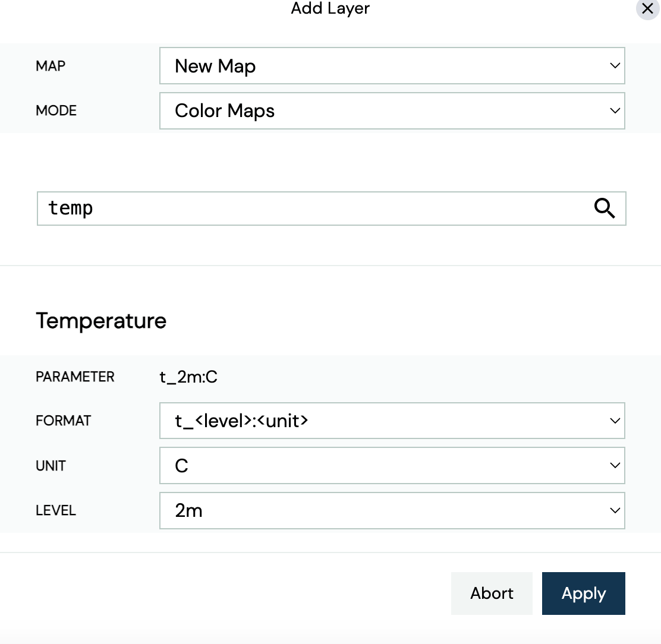The width and height of the screenshot is (661, 644).
Task: Click the Add Layer dialog title
Action: [x=330, y=8]
